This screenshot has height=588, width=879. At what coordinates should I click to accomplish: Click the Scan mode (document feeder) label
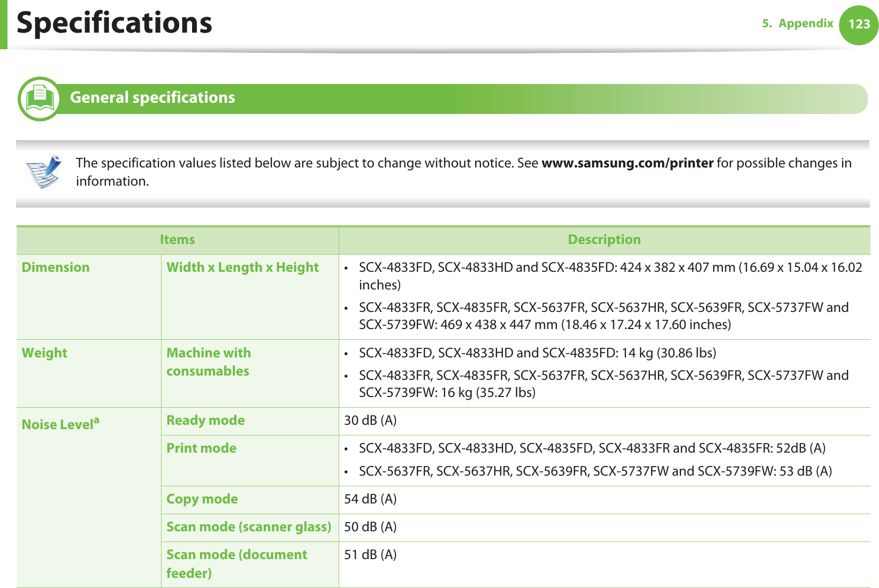pos(236,564)
